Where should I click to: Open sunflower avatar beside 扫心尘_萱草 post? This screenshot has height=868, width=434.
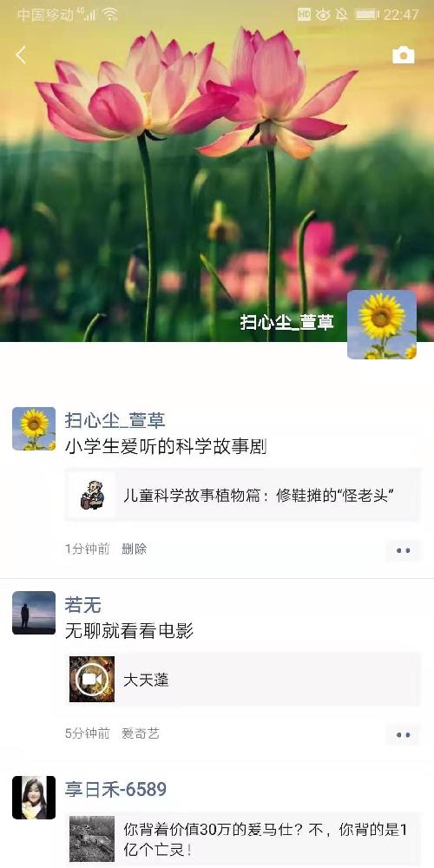34,429
